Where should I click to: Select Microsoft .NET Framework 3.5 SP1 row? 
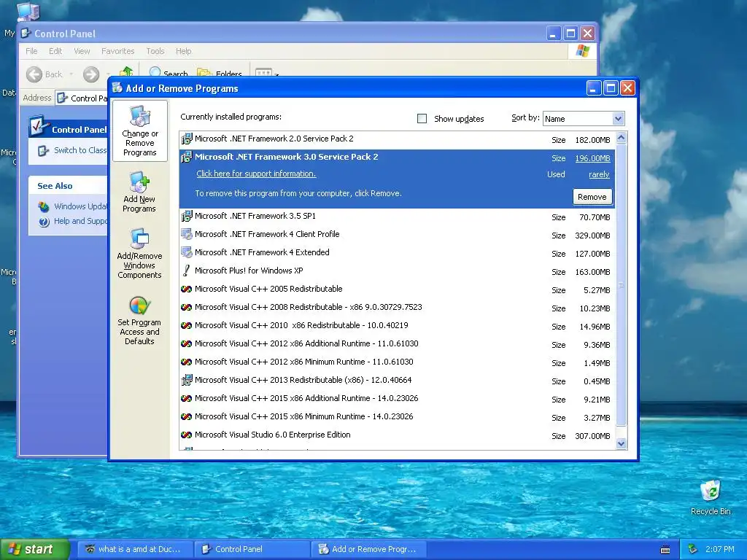click(397, 216)
